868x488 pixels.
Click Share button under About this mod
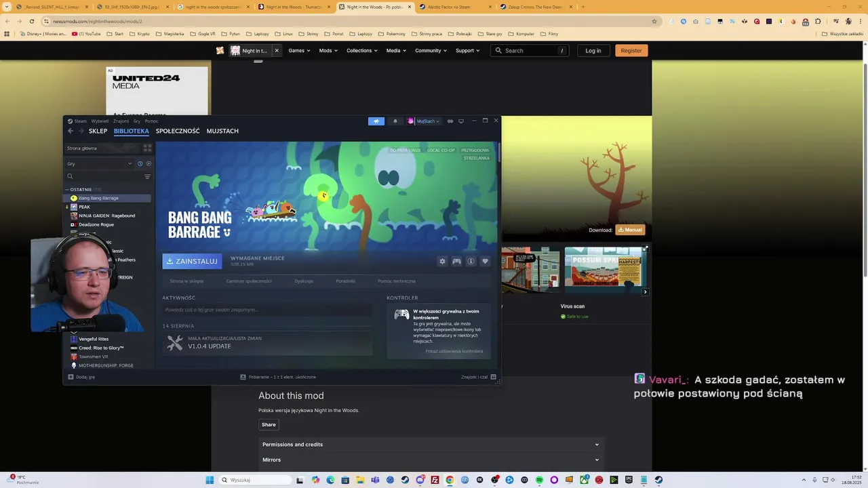pos(269,424)
